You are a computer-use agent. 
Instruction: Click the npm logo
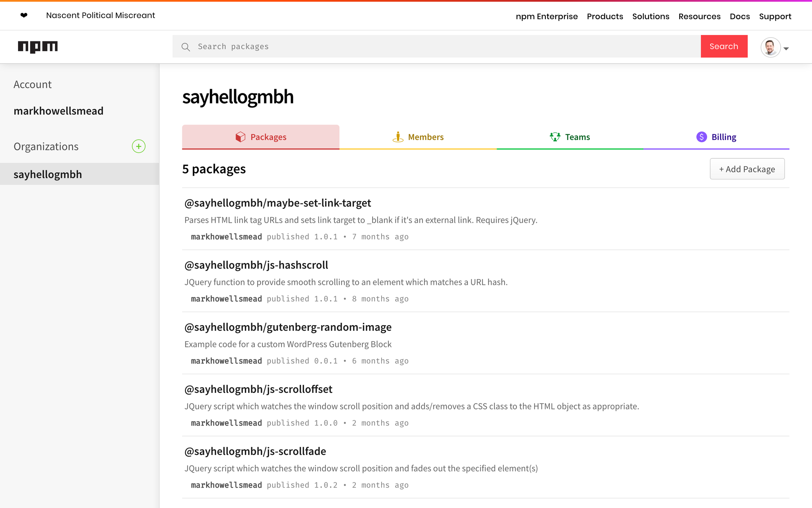tap(38, 47)
